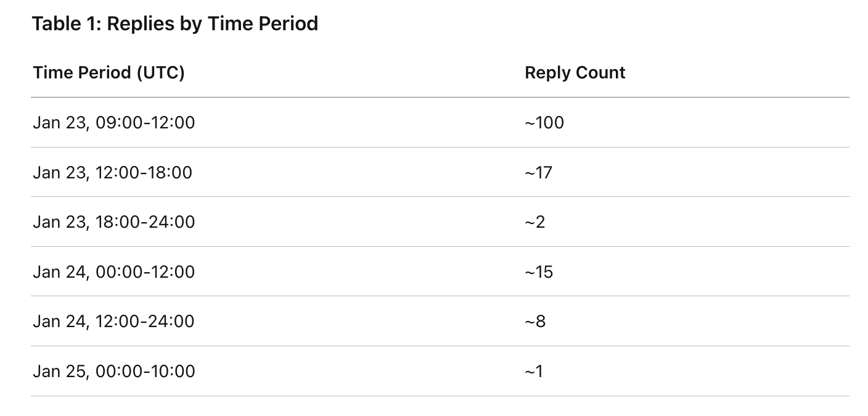Select the 'Jan 23, 18:00-24:00' time period cell

[114, 222]
